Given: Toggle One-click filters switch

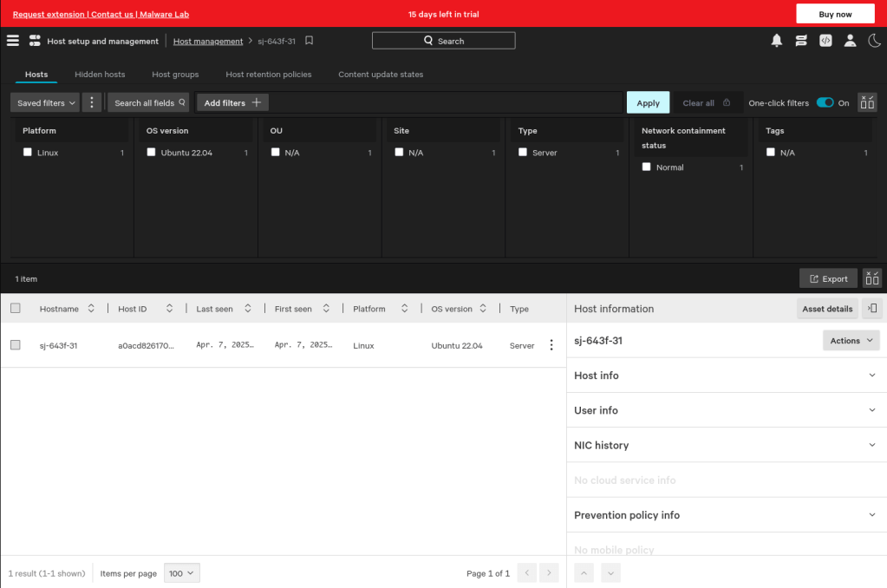Looking at the screenshot, I should pos(825,102).
